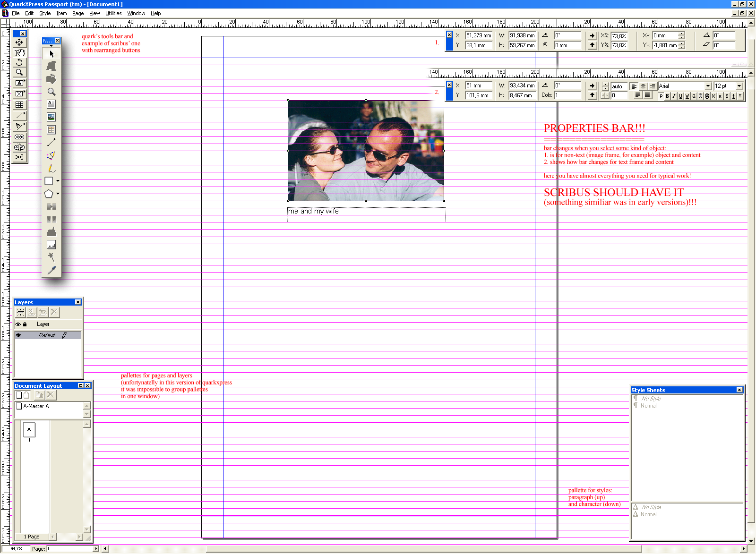This screenshot has width=756, height=554.
Task: Select the eyedropper tool in Scribus toolbar
Action: click(x=52, y=270)
